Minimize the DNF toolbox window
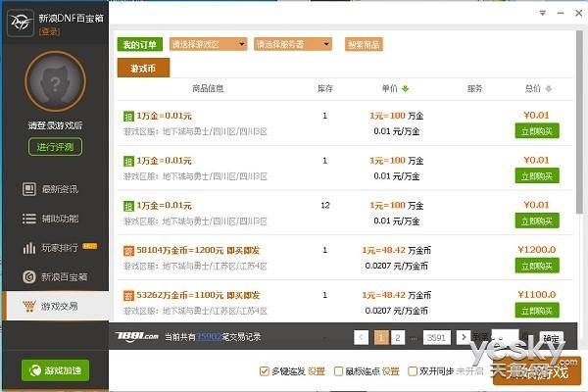Image resolution: width=588 pixels, height=392 pixels. 561,13
